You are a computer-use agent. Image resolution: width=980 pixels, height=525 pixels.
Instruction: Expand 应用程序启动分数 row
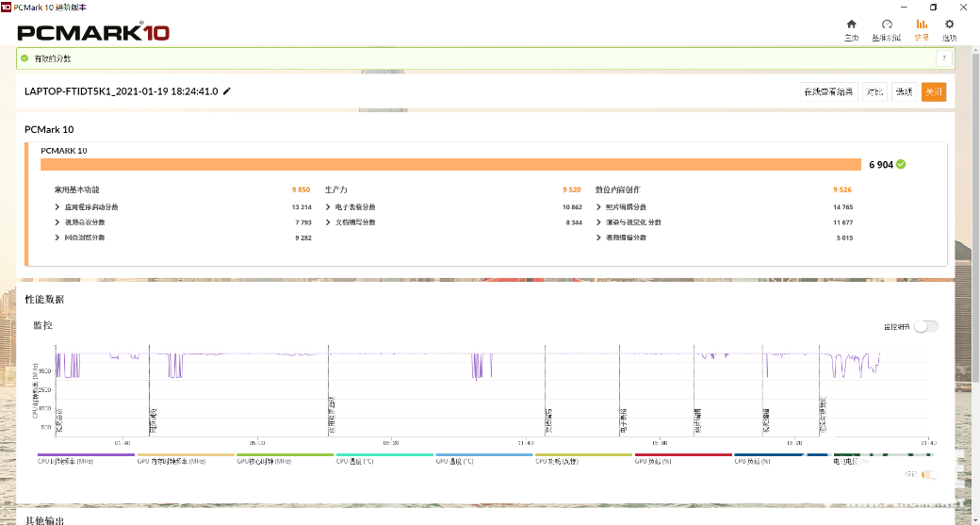click(58, 206)
